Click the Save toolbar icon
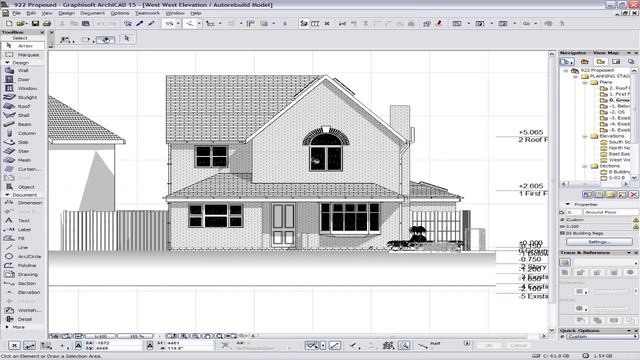Viewport: 640px width, 360px height. tap(36, 24)
